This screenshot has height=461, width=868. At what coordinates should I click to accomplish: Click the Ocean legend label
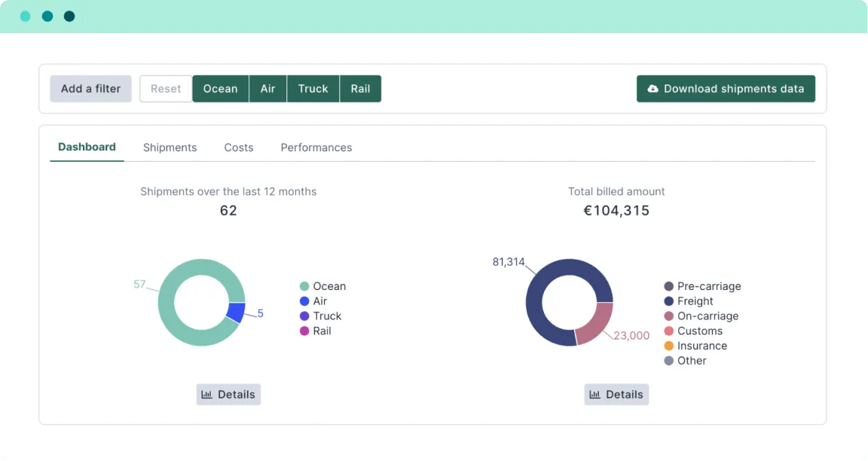[x=329, y=286]
